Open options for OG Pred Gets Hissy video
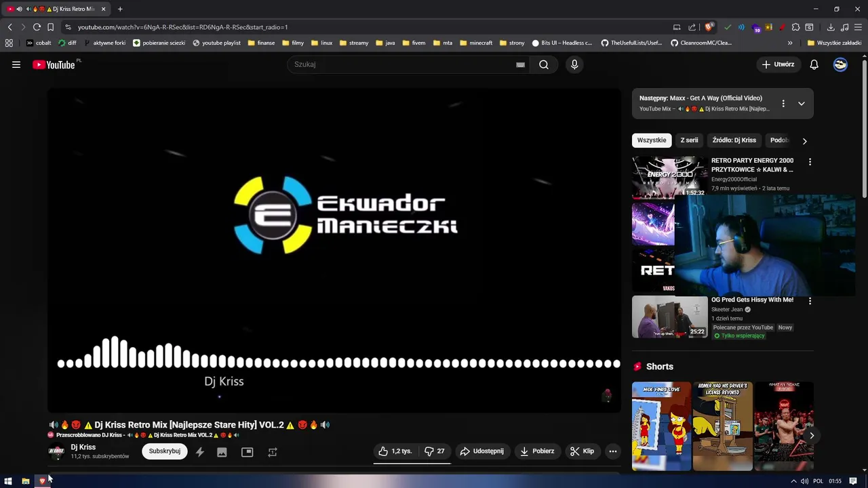This screenshot has height=488, width=868. point(810,301)
